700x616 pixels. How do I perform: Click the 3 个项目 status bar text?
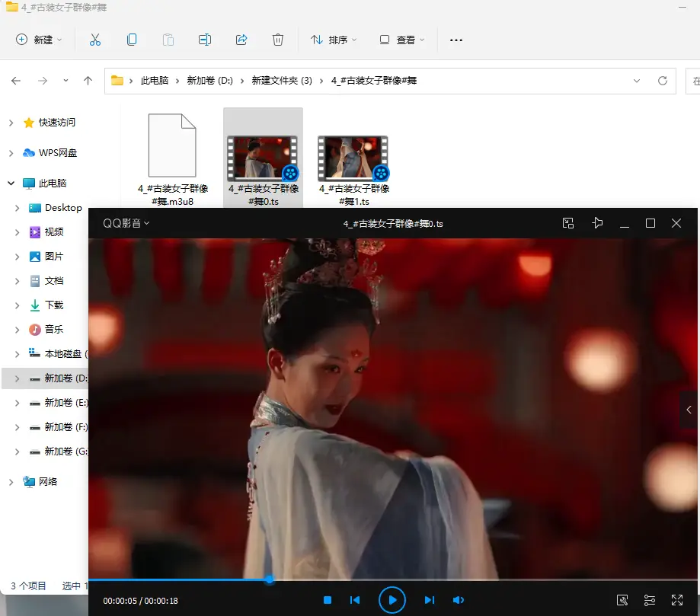coord(28,586)
